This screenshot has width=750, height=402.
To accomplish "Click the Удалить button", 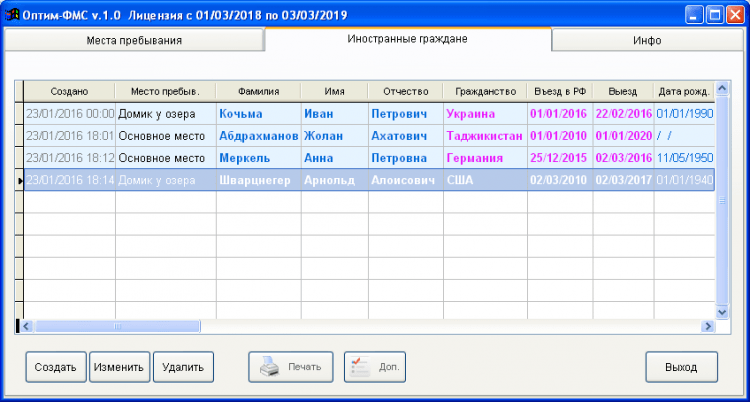I will [183, 367].
